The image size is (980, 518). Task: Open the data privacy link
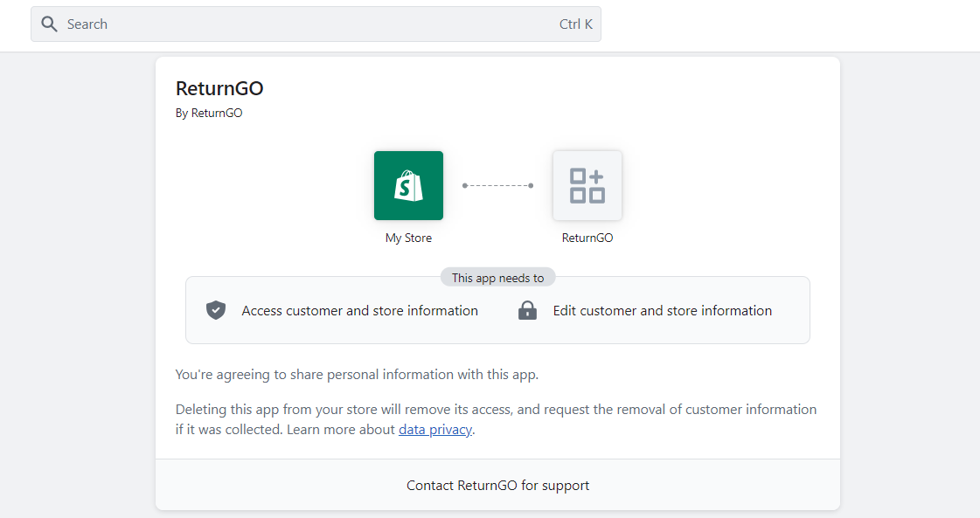435,430
